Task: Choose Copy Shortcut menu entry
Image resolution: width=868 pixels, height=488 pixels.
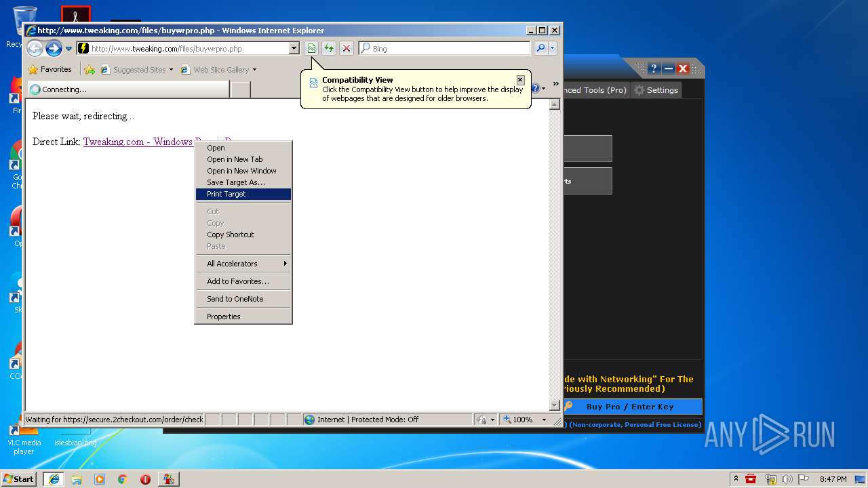Action: point(243,235)
